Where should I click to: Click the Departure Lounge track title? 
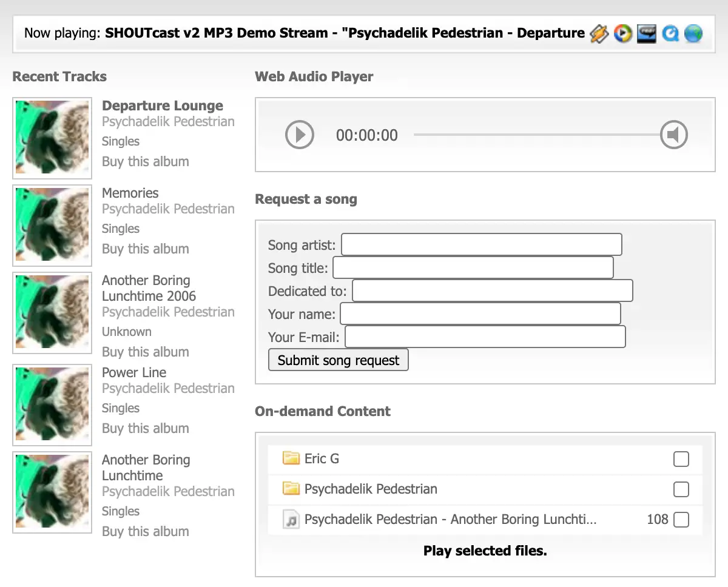click(163, 106)
